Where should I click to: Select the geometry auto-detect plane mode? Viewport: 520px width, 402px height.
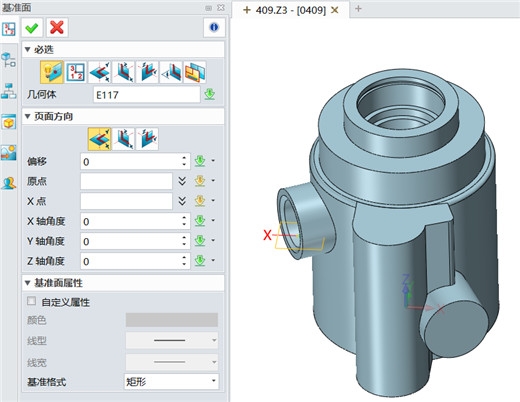[x=52, y=72]
